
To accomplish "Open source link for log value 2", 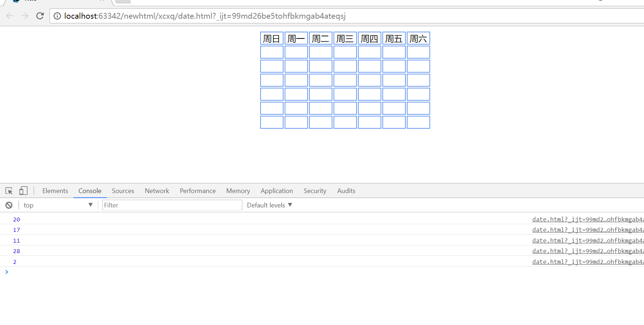I will (x=588, y=262).
